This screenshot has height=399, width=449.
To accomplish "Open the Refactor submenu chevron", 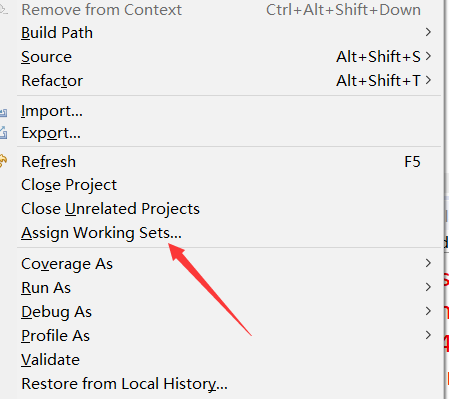I will click(428, 80).
